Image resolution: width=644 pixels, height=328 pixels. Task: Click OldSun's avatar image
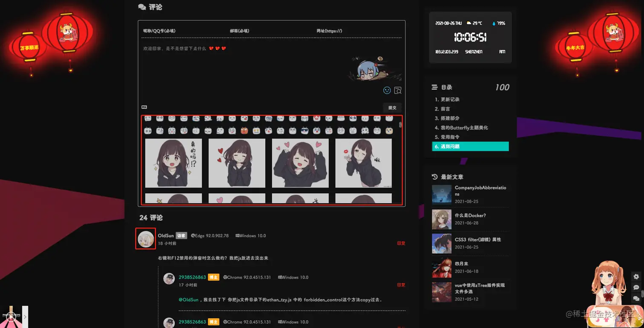click(146, 239)
